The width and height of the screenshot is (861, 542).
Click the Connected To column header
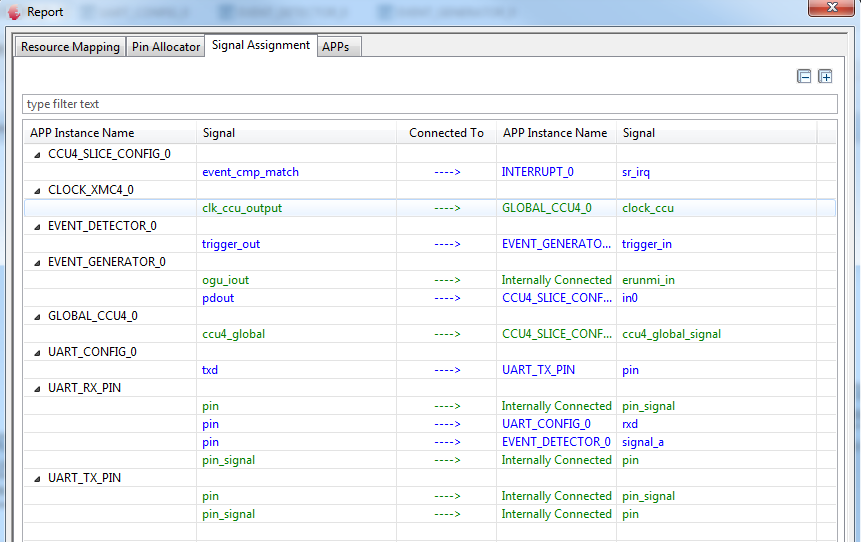(446, 133)
